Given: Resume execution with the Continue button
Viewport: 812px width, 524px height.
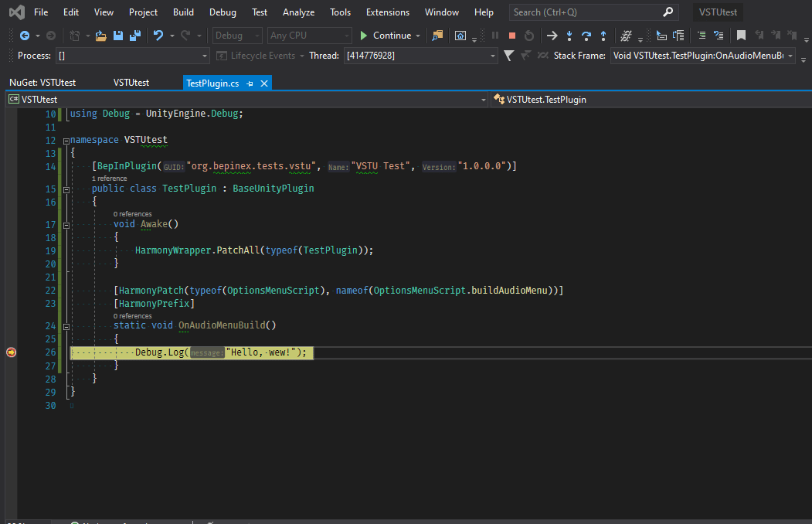Looking at the screenshot, I should pyautogui.click(x=386, y=36).
